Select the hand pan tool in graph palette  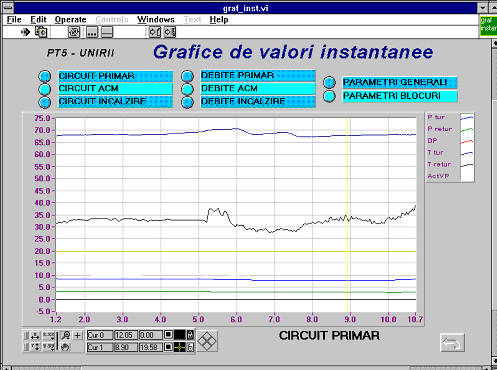66,347
